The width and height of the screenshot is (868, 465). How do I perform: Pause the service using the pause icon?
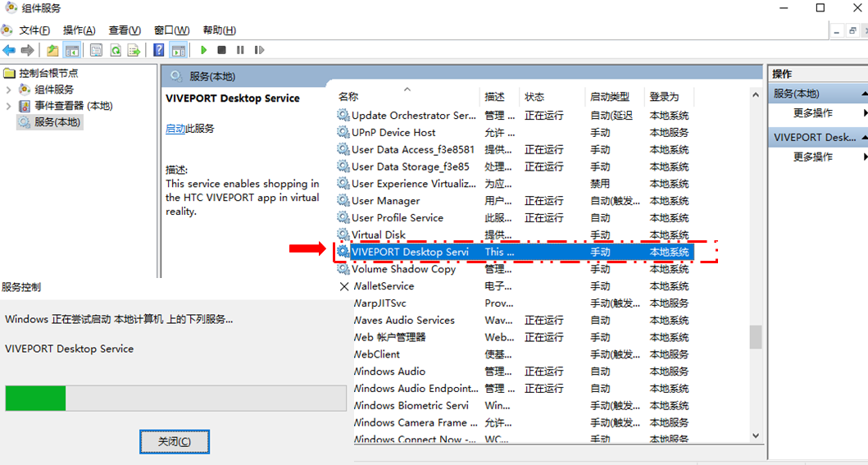point(240,50)
